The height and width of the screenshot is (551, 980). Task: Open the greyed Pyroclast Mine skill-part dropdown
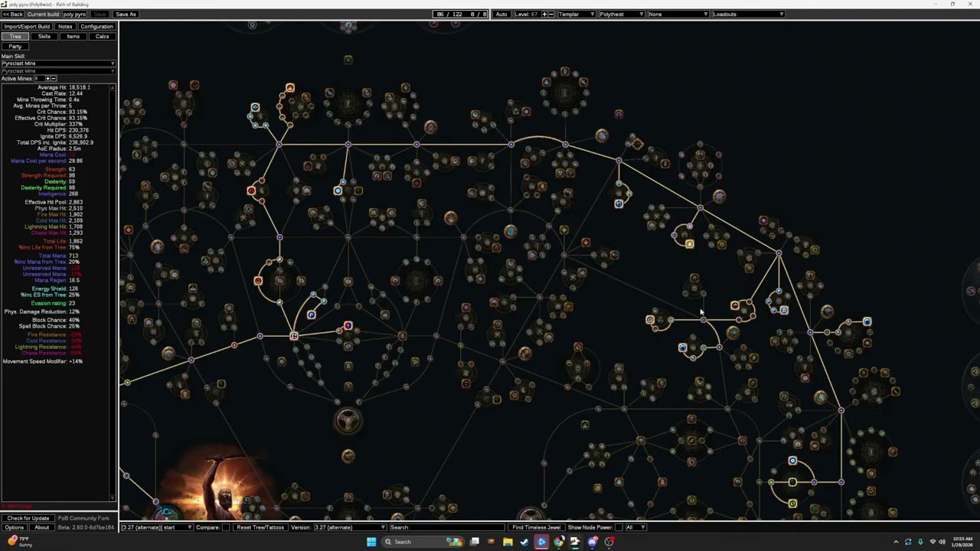[x=58, y=71]
